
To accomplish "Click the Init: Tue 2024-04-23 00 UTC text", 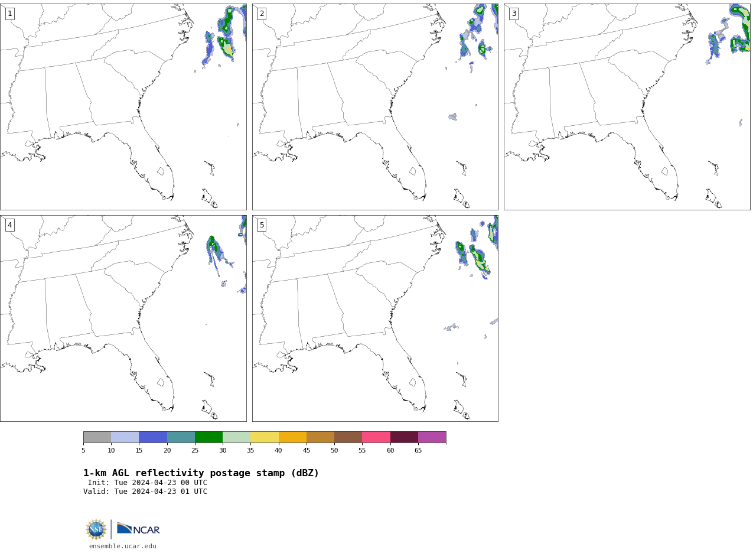I will [x=148, y=483].
